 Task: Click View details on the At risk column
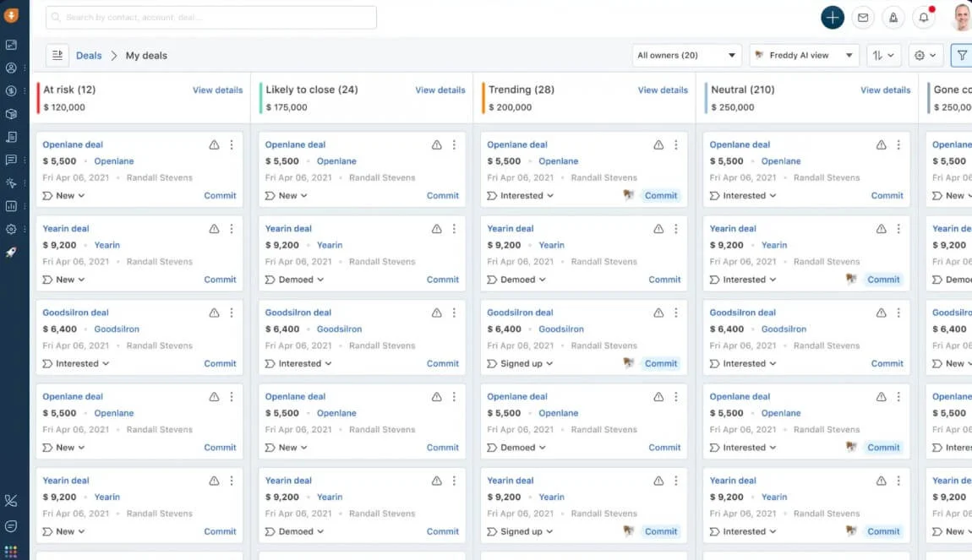217,90
